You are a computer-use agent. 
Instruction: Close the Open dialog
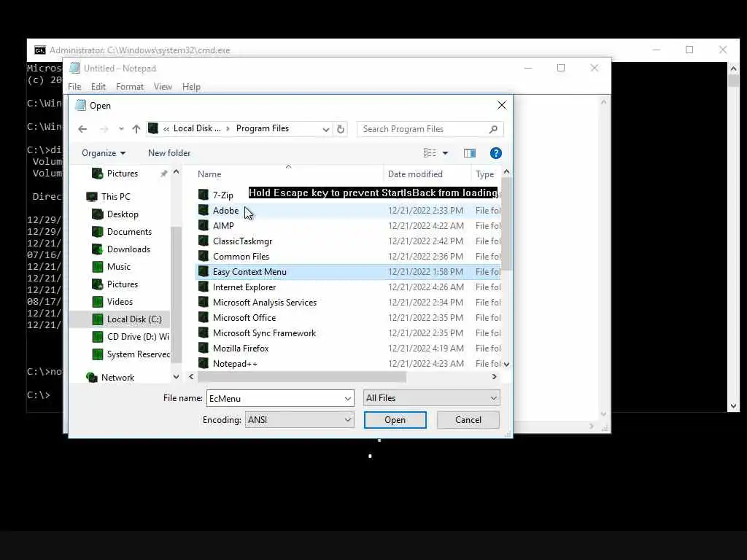502,105
